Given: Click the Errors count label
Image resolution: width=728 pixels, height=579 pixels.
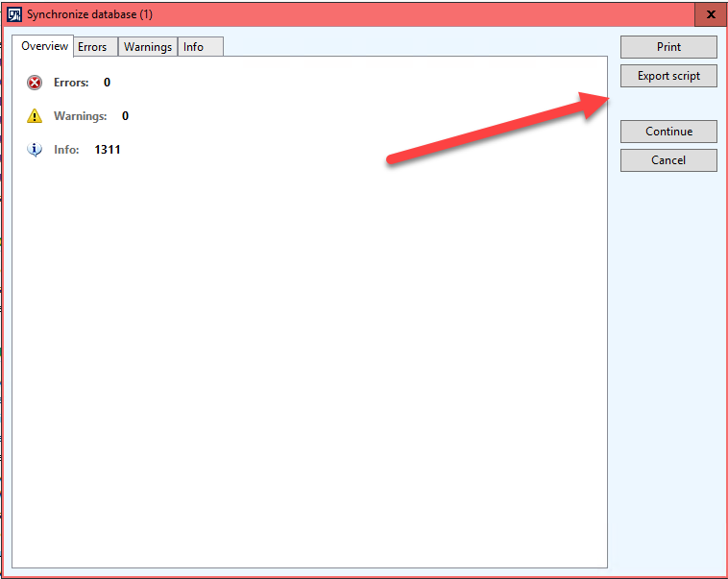Looking at the screenshot, I should click(x=71, y=83).
